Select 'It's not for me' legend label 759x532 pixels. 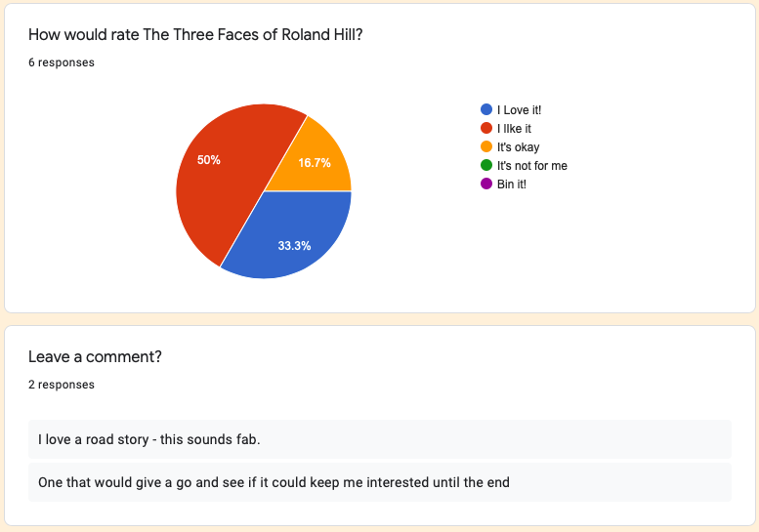coord(531,166)
